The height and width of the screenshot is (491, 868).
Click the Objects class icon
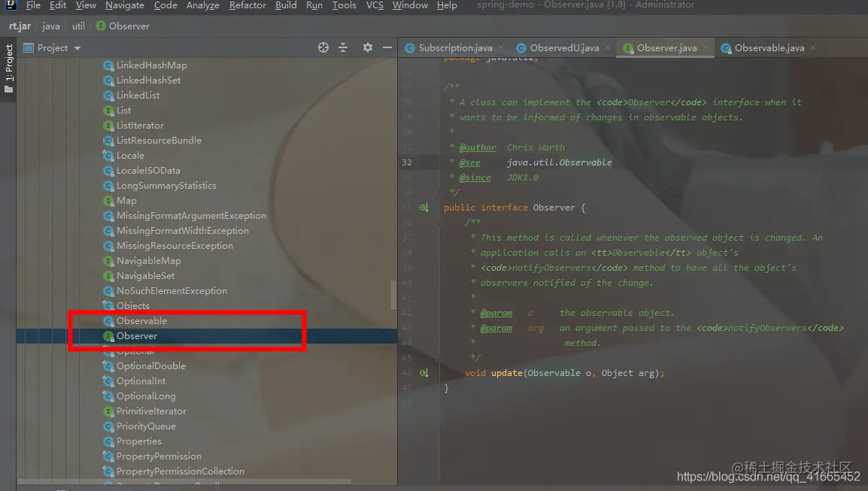108,305
